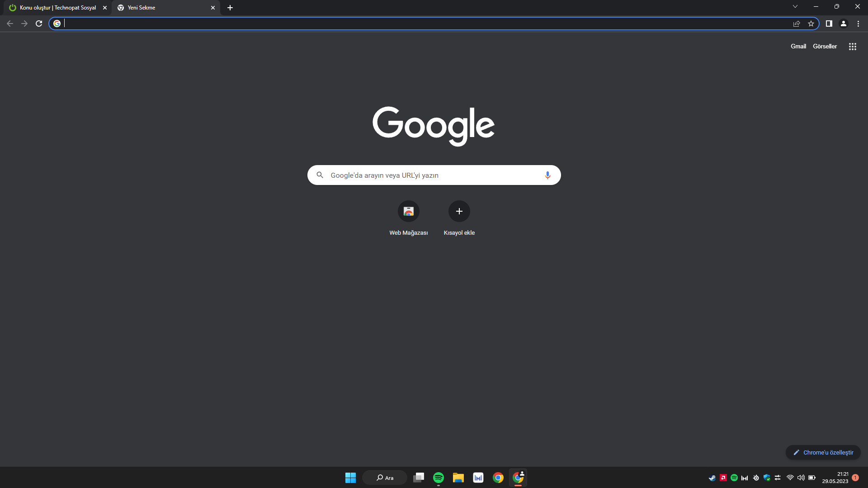Open Steam from the system tray
The height and width of the screenshot is (488, 868).
712,478
